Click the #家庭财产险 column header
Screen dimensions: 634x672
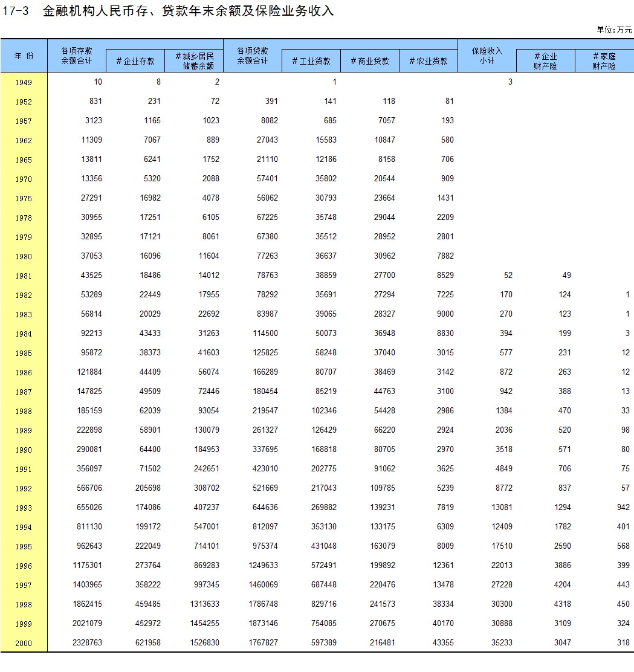pos(604,61)
